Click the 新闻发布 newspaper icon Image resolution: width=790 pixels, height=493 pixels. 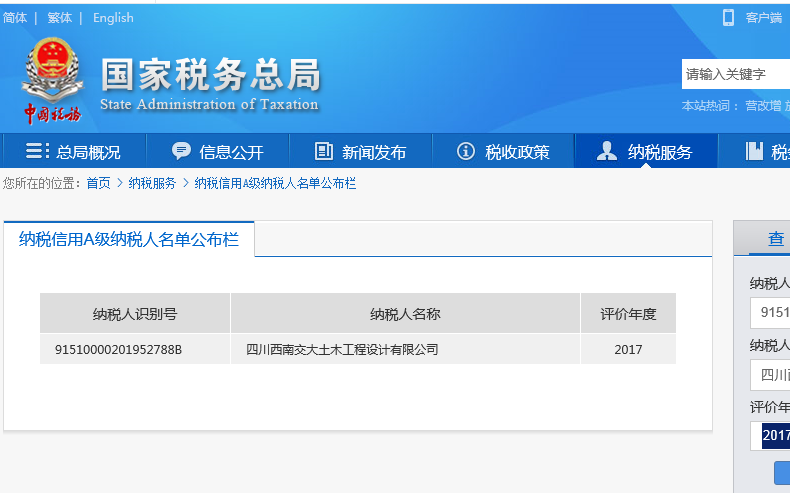pos(323,151)
